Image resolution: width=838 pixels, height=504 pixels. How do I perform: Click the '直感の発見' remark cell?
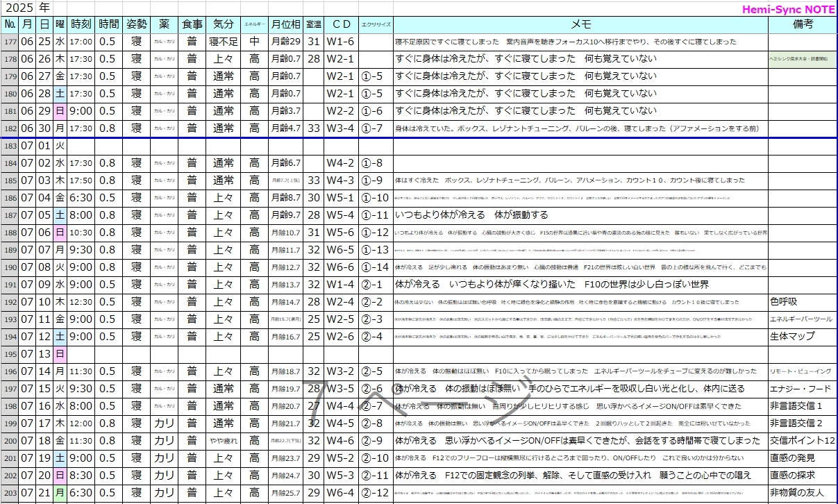pos(802,458)
